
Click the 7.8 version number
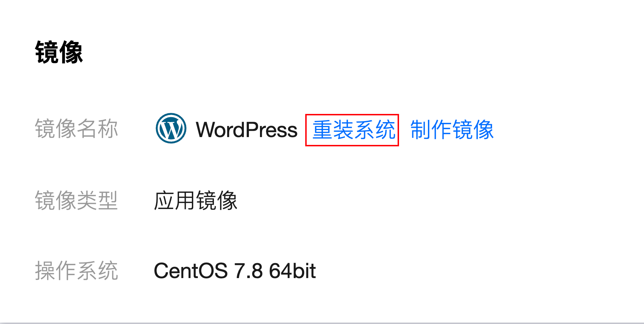click(249, 271)
